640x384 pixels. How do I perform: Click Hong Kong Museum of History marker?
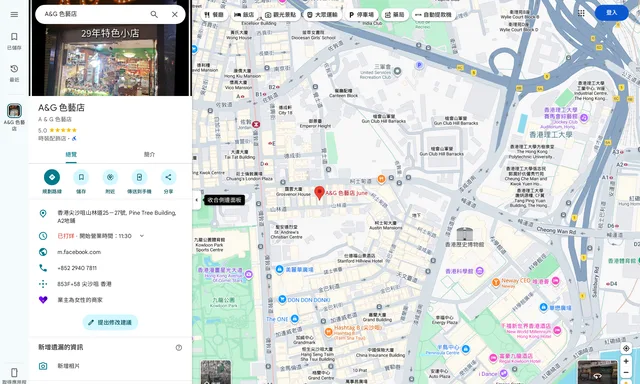tap(464, 235)
